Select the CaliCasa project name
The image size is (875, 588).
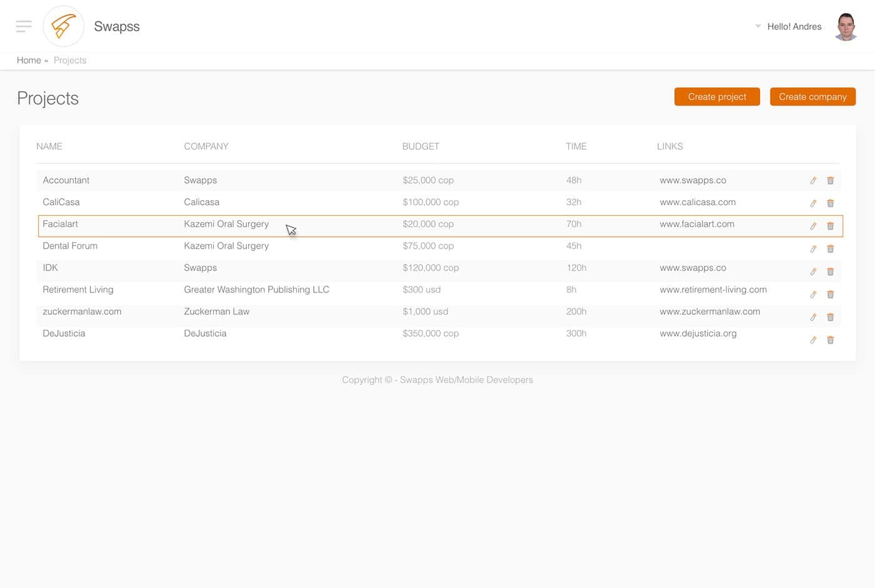tap(61, 202)
